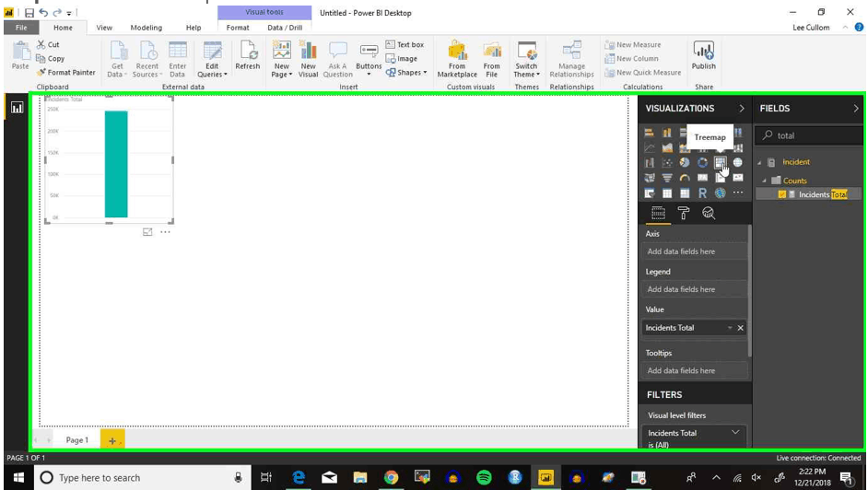Collapse the Incident table tree node
Screen dimensions: 868x490
[759, 163]
